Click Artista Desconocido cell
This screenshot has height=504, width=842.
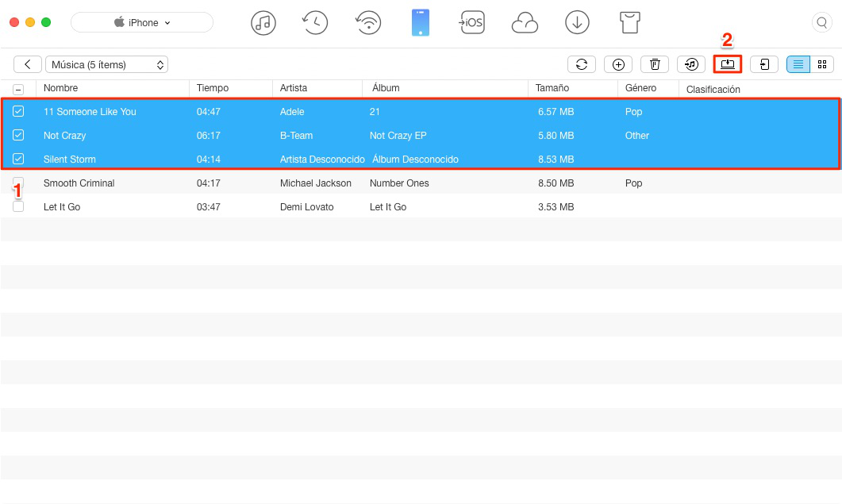[x=322, y=159]
